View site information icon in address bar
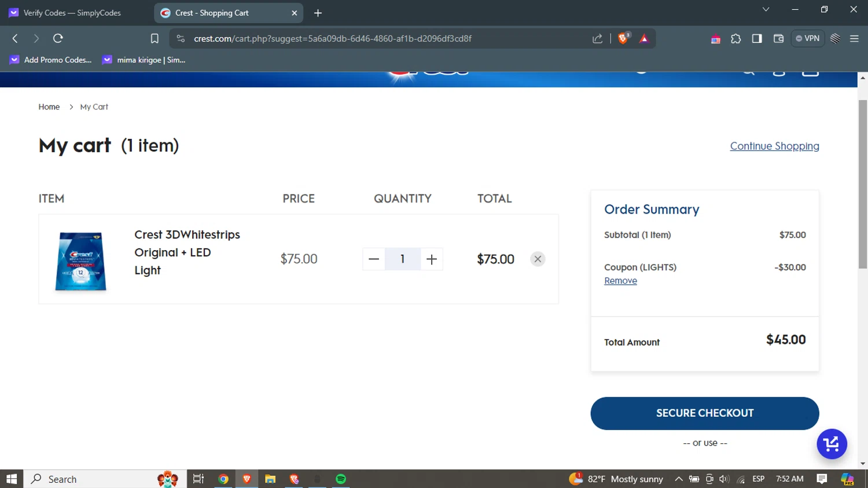This screenshot has height=488, width=868. point(181,38)
